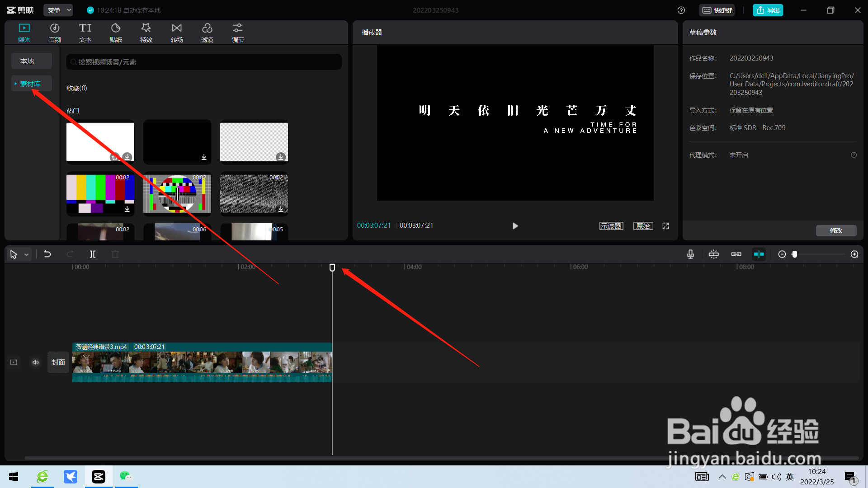Click the zoom-in timeline plus icon
The height and width of the screenshot is (488, 868).
[x=854, y=254]
